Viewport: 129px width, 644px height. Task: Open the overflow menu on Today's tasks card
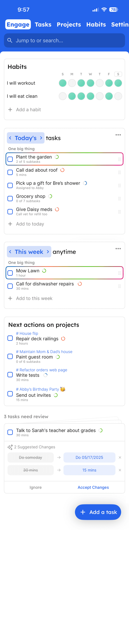(x=118, y=135)
